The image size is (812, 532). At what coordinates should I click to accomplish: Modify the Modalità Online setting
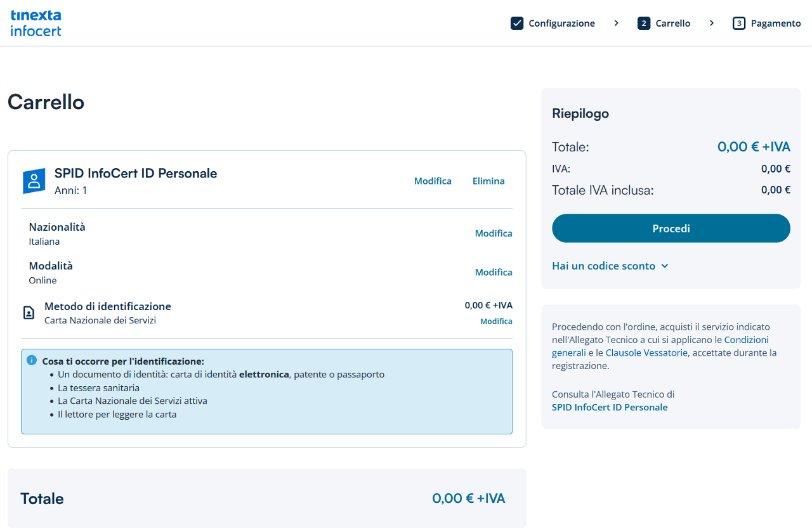pyautogui.click(x=494, y=272)
